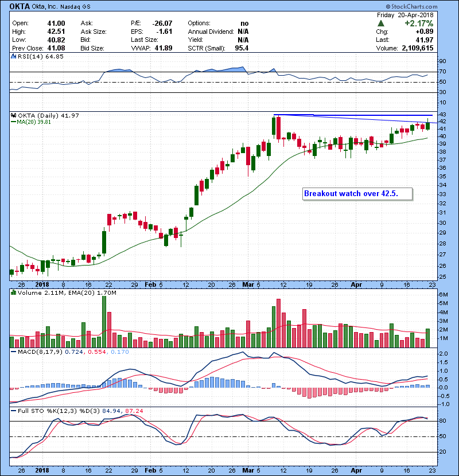The width and height of the screenshot is (459, 476).
Task: Click the VWAP value 41.89
Action: pyautogui.click(x=164, y=48)
